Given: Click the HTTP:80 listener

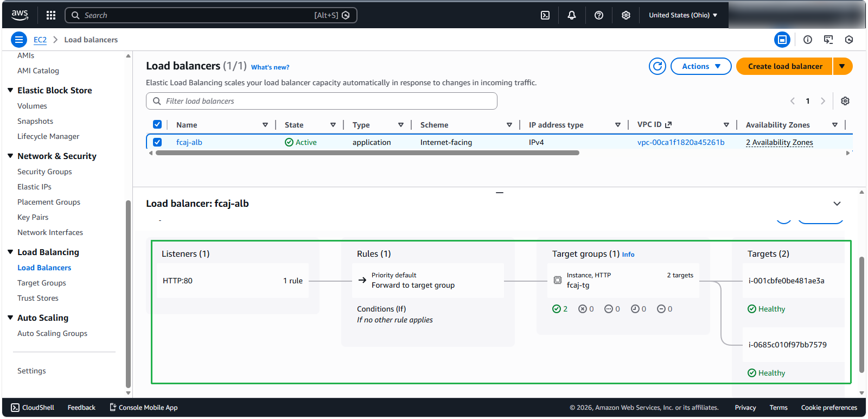Looking at the screenshot, I should 177,281.
